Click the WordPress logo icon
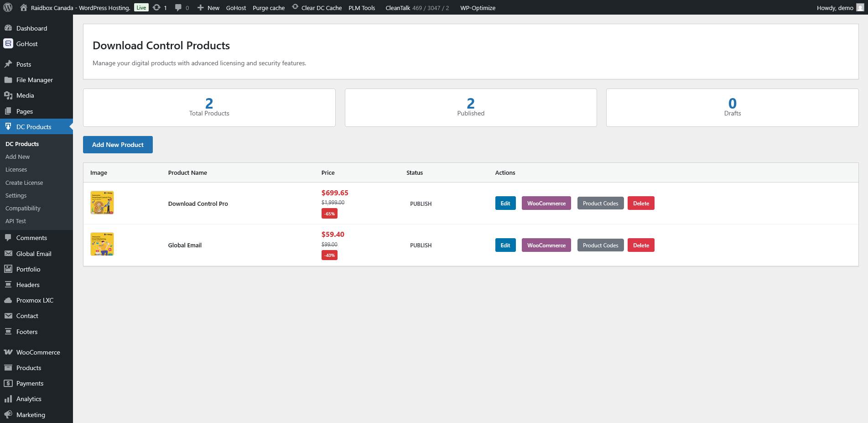The image size is (868, 423). coord(8,7)
